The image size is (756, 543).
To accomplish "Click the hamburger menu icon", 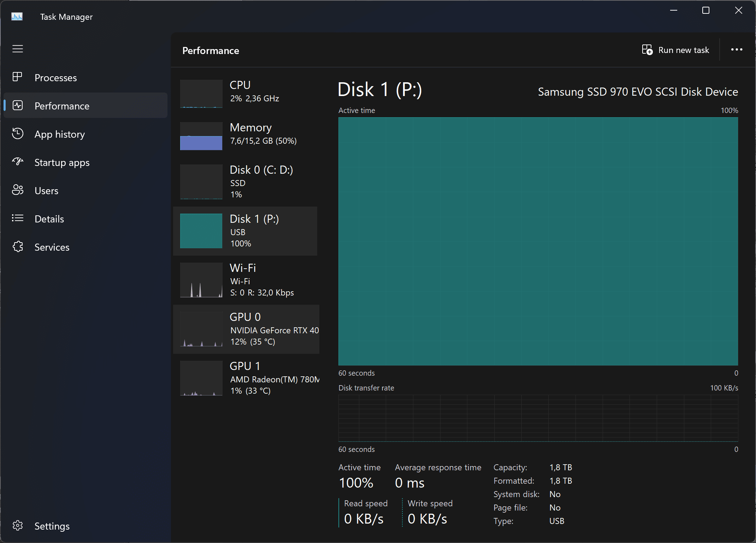I will point(18,48).
